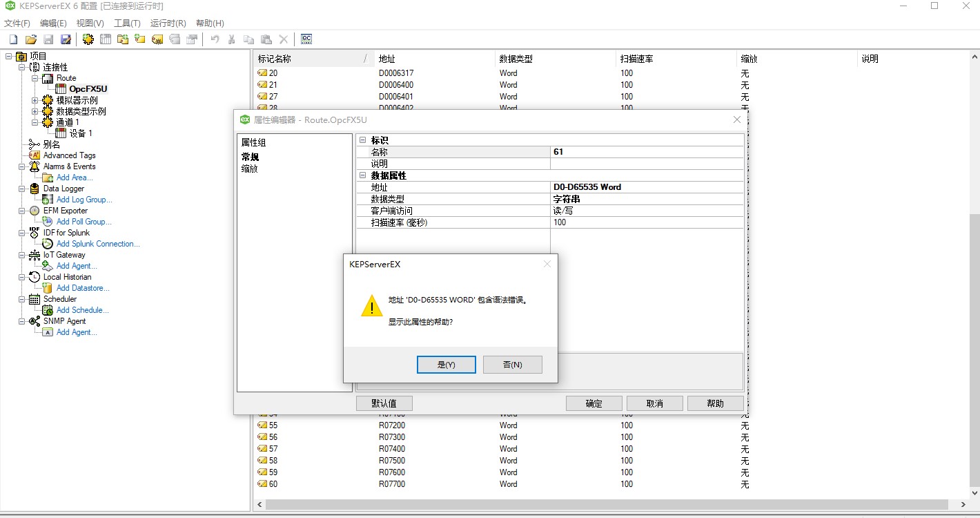Open the 别名 (Alias) tree node

coord(52,144)
